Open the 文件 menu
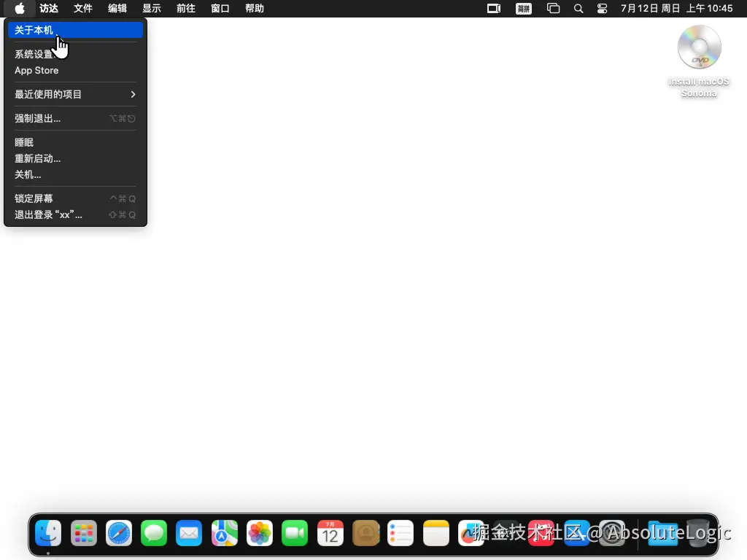Viewport: 747px width, 560px height. 83,9
